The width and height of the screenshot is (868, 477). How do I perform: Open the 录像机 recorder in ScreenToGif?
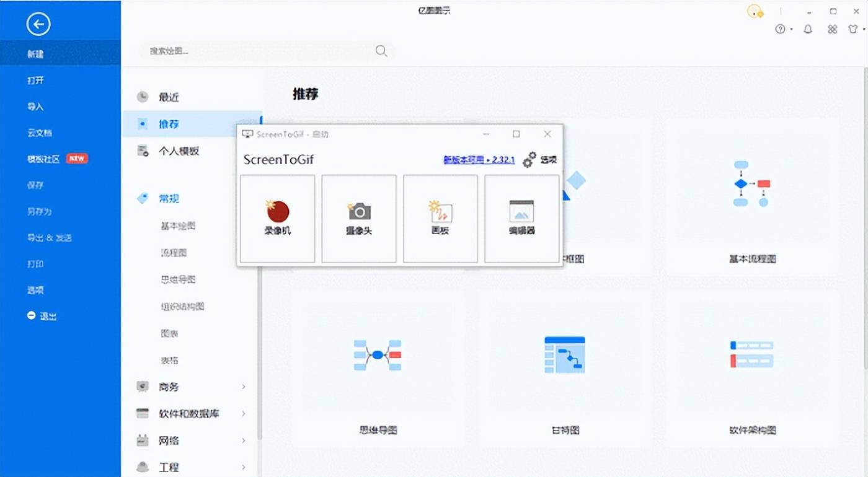click(x=278, y=219)
